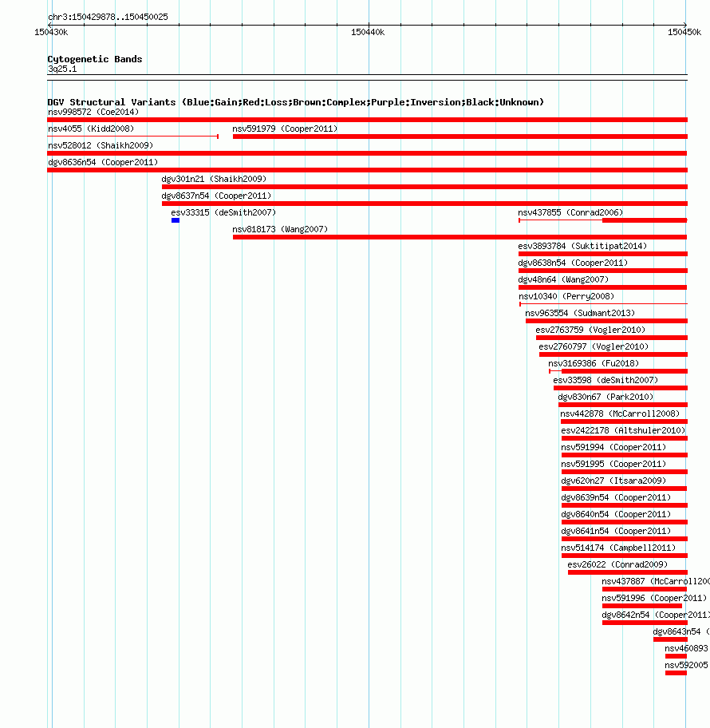The width and height of the screenshot is (710, 728).
Task: Click esv2763759 (Vogler2010) label
Action: coord(591,329)
